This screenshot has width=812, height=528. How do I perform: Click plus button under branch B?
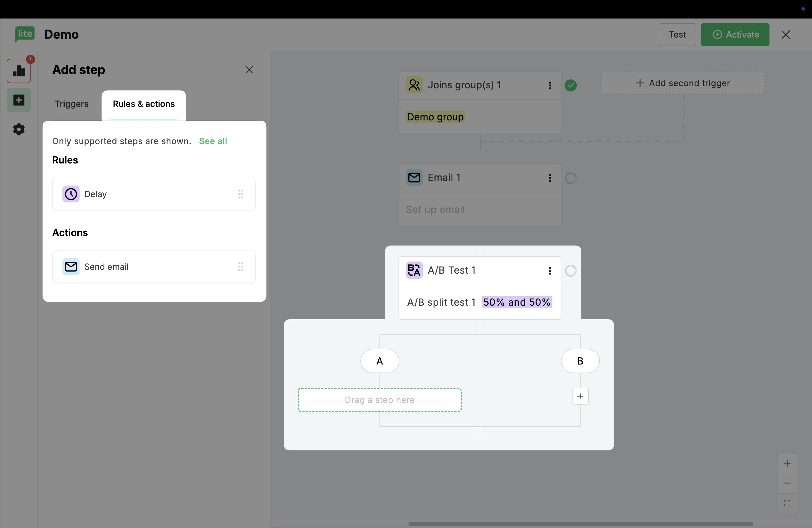click(580, 396)
